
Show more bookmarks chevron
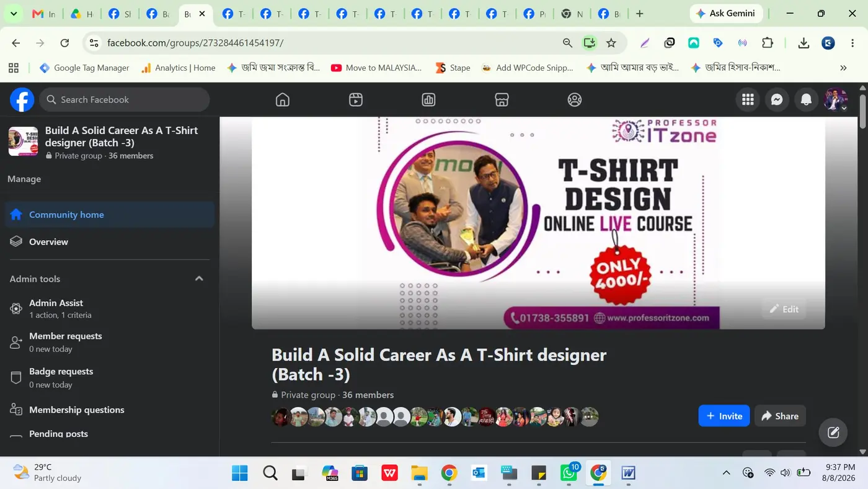click(843, 68)
